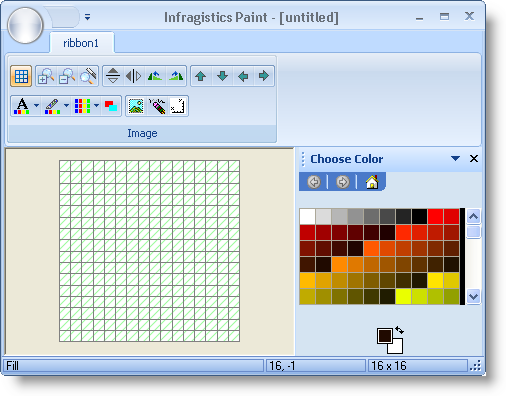
Task: Click the zoom out magnifier icon
Action: pyautogui.click(x=67, y=76)
